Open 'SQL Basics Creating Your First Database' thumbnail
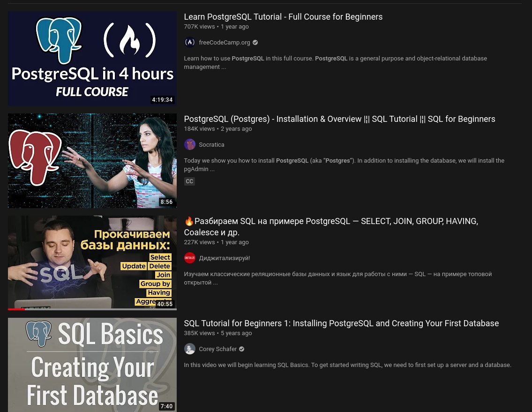Screen dimensions: 532x412 [92, 365]
